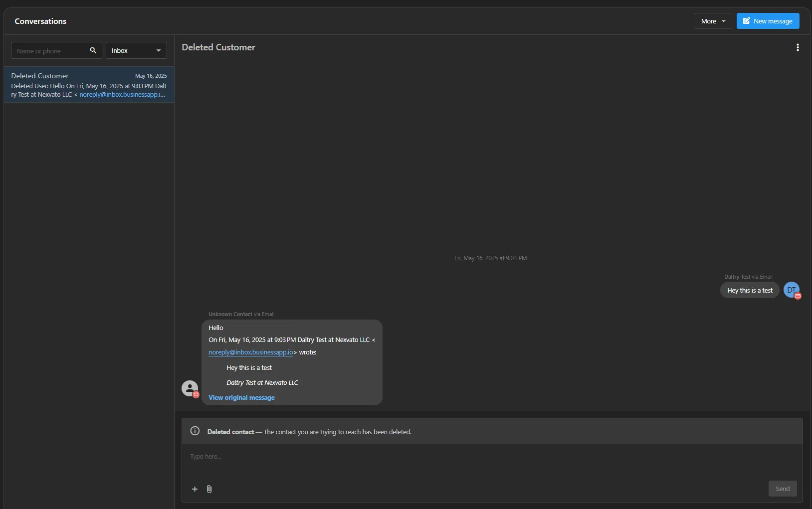Open the Inbox filter dropdown

136,50
